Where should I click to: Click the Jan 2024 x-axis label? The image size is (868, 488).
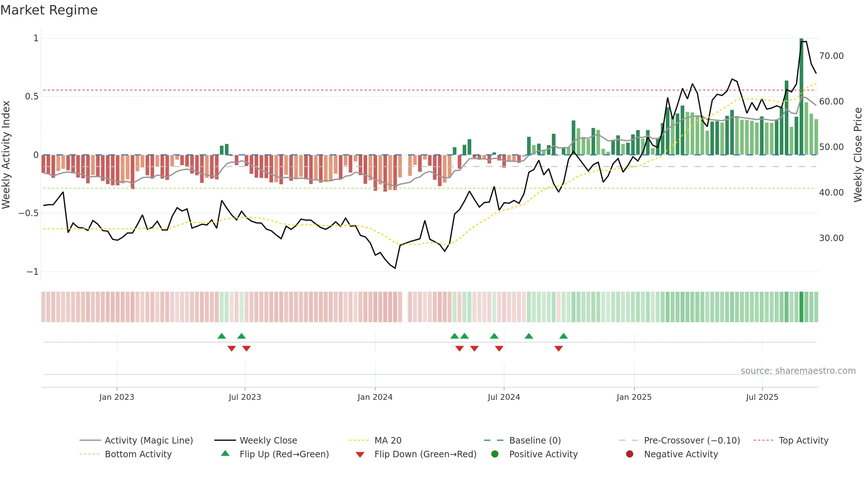click(x=375, y=397)
